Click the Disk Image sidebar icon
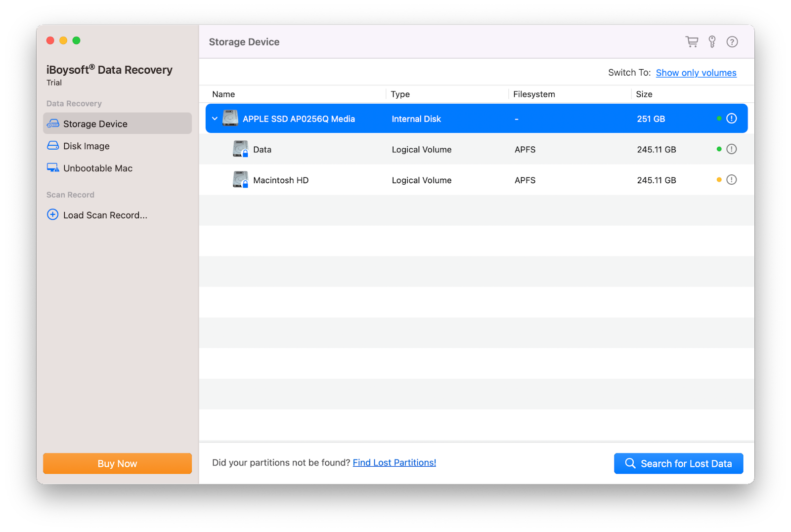 point(53,146)
